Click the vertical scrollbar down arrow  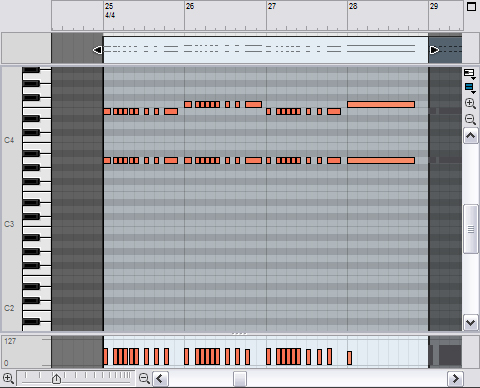pos(470,322)
